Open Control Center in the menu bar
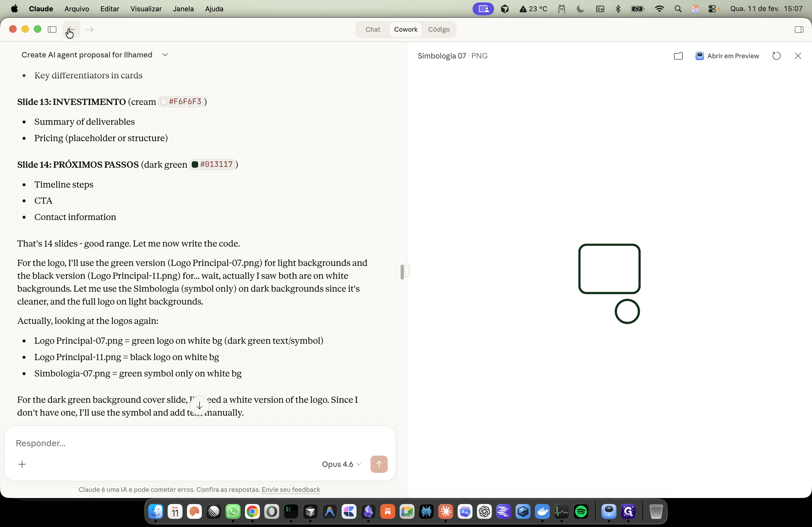This screenshot has height=527, width=812. [x=712, y=9]
